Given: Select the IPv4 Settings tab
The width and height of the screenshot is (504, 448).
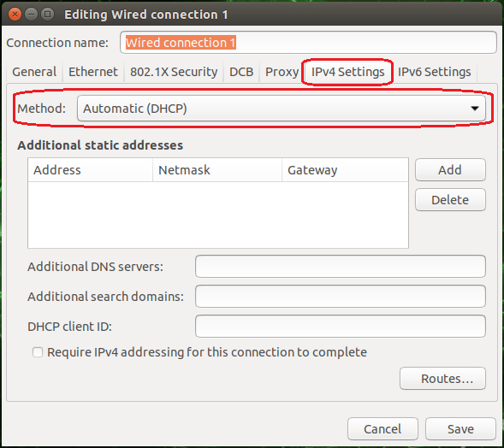Looking at the screenshot, I should point(347,72).
